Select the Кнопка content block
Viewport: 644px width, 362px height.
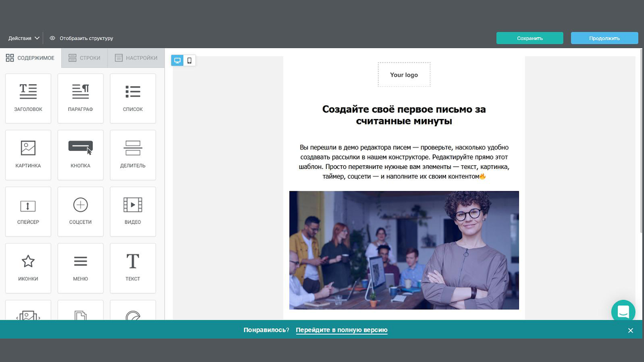(x=80, y=155)
